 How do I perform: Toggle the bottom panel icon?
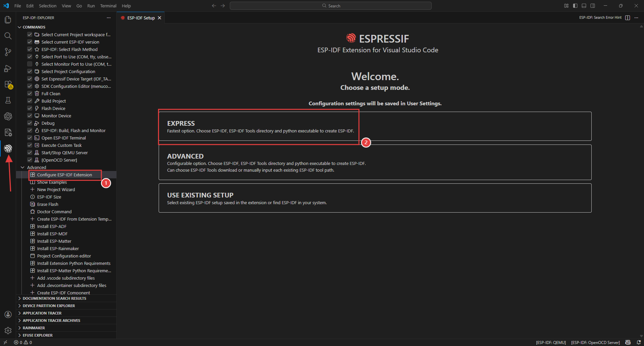584,6
